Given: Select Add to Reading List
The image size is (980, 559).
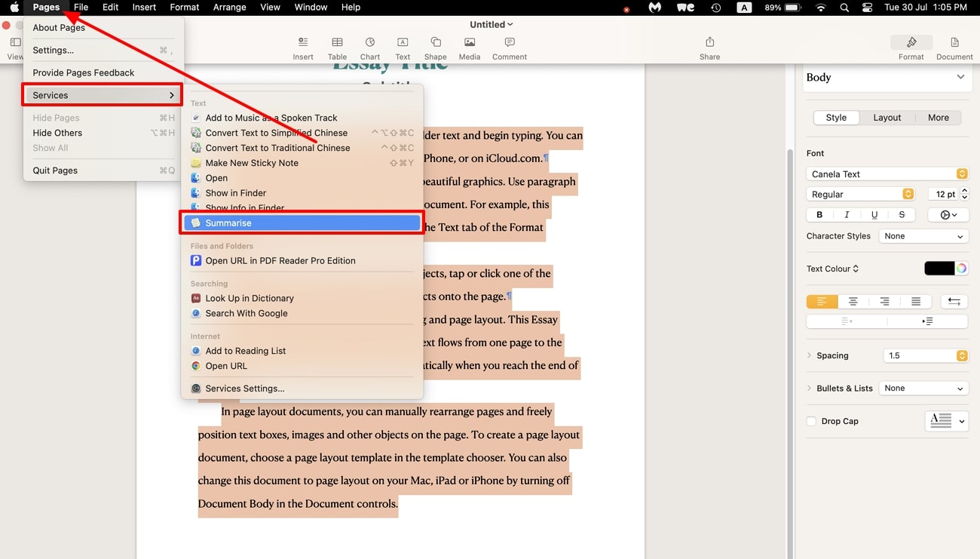Looking at the screenshot, I should (302, 351).
